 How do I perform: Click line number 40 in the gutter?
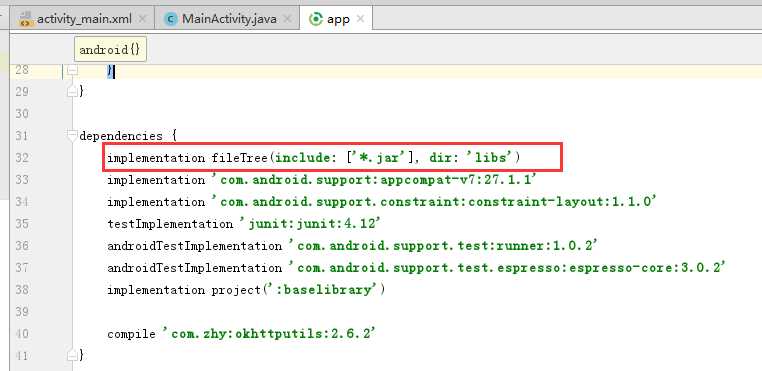pyautogui.click(x=21, y=334)
